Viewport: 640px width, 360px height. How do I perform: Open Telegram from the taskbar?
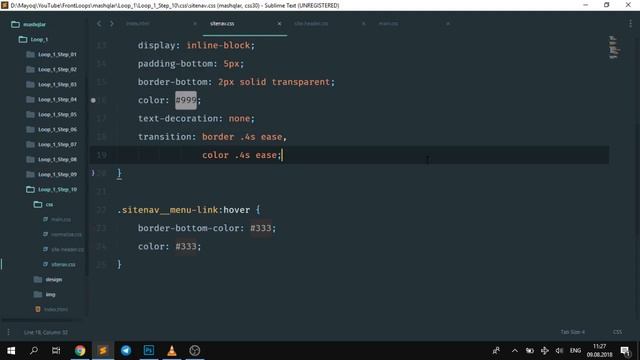[x=126, y=350]
